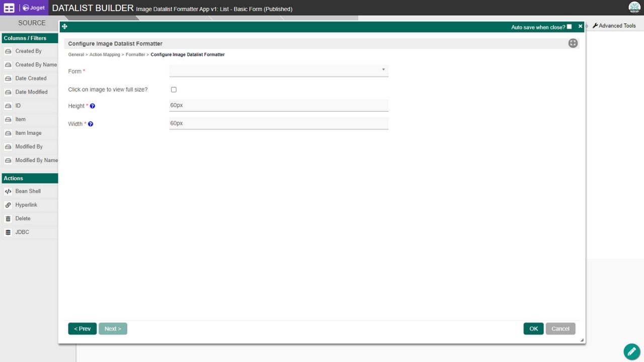This screenshot has width=644, height=362.
Task: Click the user profile avatar icon
Action: point(634,8)
